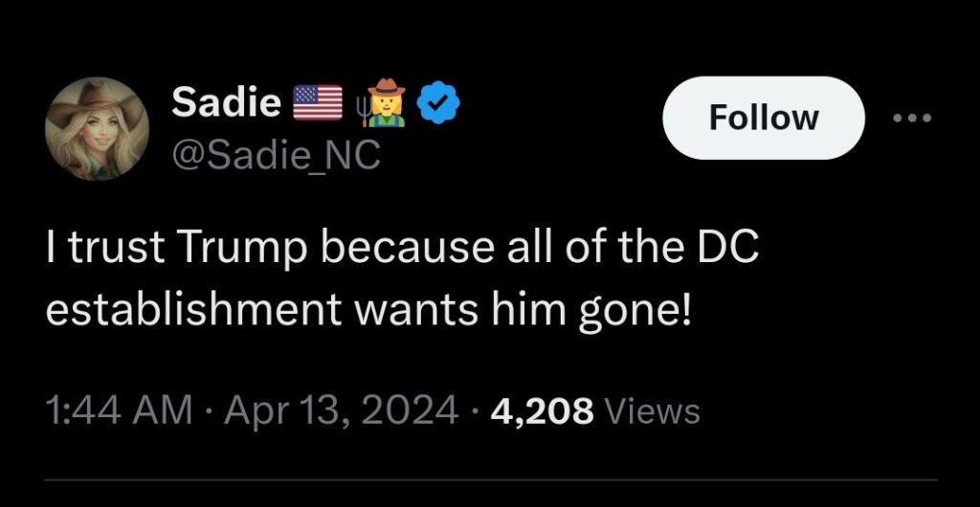Viewport: 980px width, 507px height.
Task: Click the 1:44 AM timestamp
Action: click(119, 410)
